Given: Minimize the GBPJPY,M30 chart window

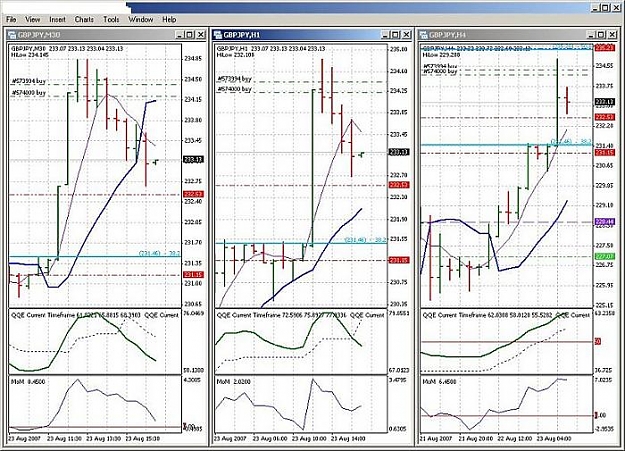Looking at the screenshot, I should tap(180, 35).
